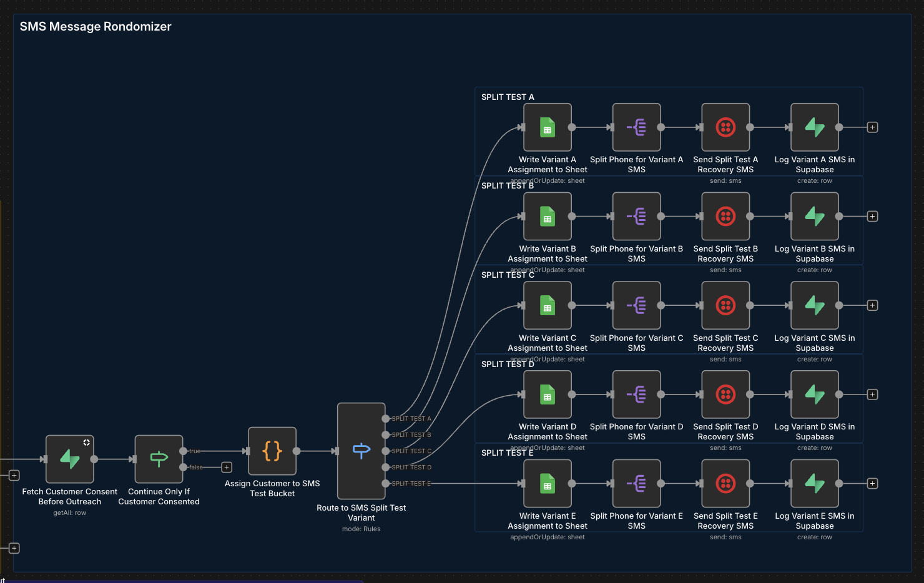
Task: Select the Log Variant D SMS in Supabase node
Action: [815, 394]
